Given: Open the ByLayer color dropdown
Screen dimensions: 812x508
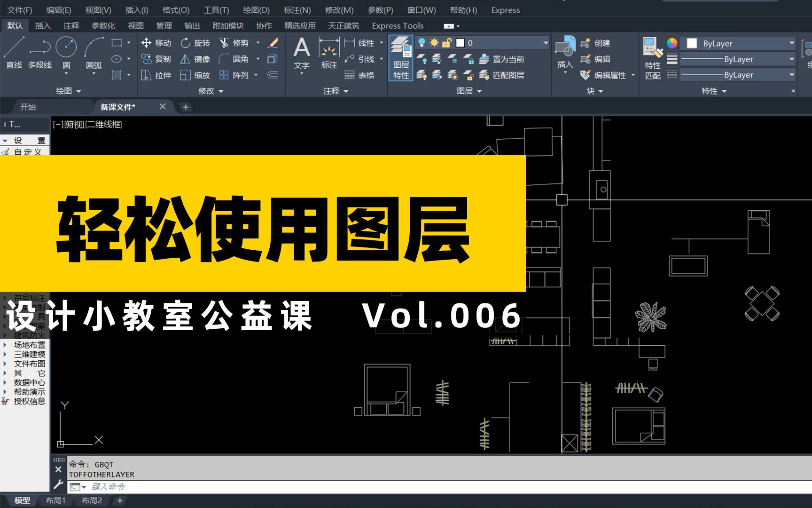Looking at the screenshot, I should click(791, 43).
